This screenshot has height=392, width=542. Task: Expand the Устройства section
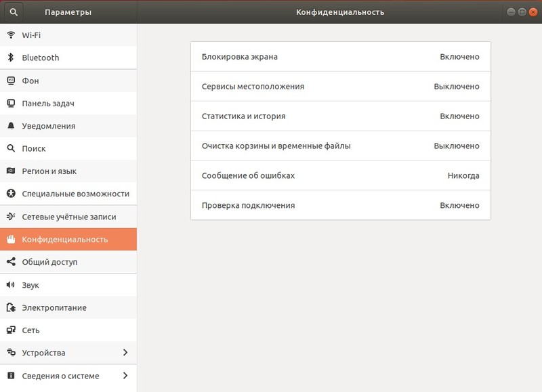(68, 353)
